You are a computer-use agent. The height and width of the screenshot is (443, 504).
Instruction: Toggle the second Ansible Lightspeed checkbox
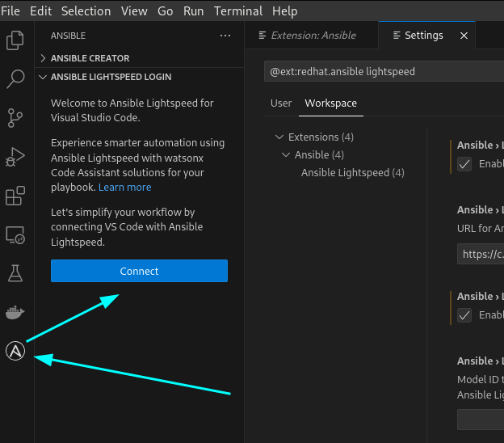(x=464, y=315)
